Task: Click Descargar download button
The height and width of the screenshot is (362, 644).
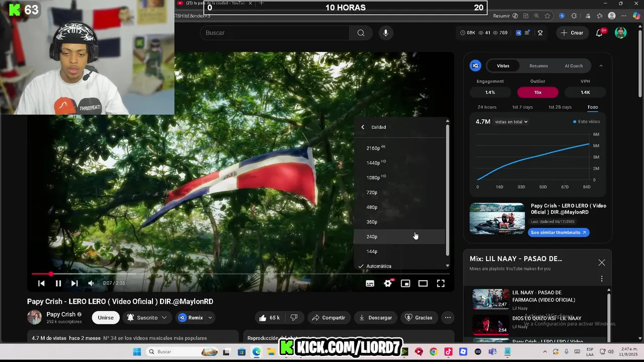Action: 375,318
